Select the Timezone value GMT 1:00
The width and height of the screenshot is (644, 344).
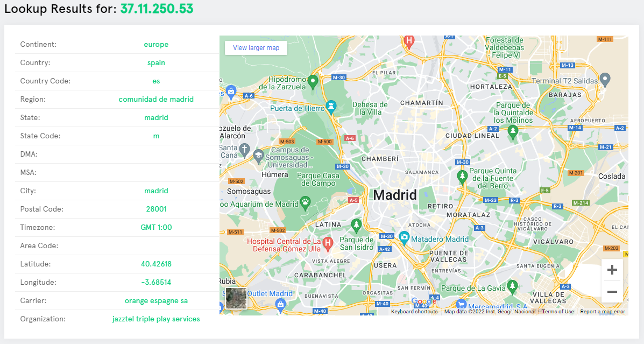[x=156, y=227]
